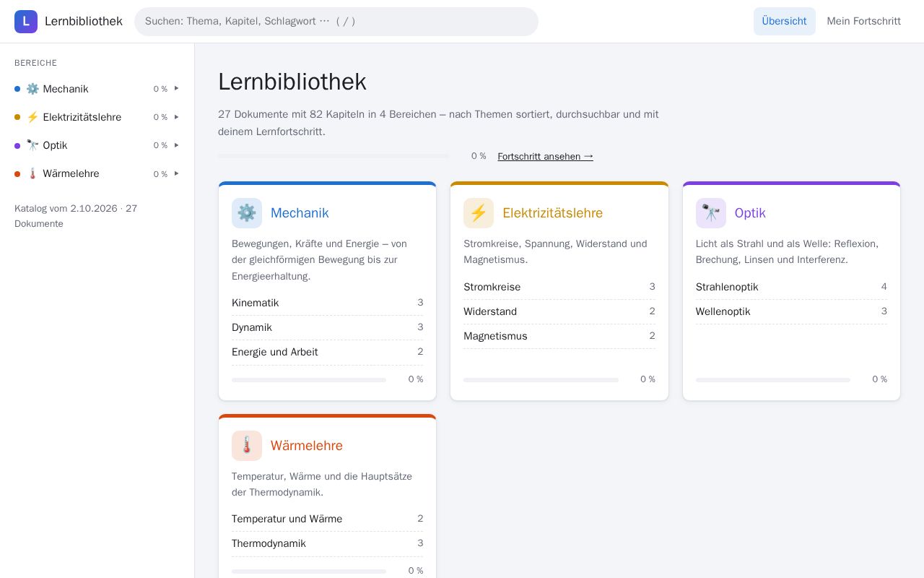Select the Widerstand topic row
The image size is (924, 578).
559,311
